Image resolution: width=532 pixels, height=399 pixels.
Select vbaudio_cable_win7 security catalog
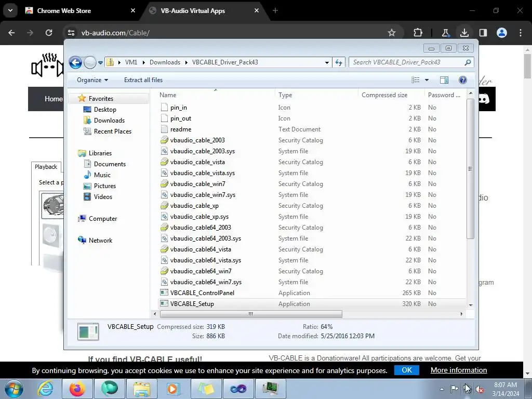pos(197,184)
